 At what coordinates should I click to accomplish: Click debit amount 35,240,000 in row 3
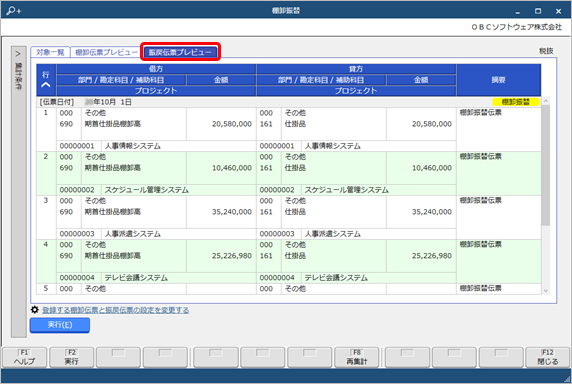(232, 212)
